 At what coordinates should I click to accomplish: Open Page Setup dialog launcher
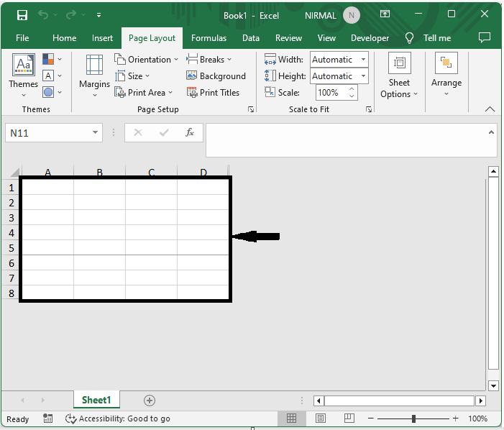(251, 109)
